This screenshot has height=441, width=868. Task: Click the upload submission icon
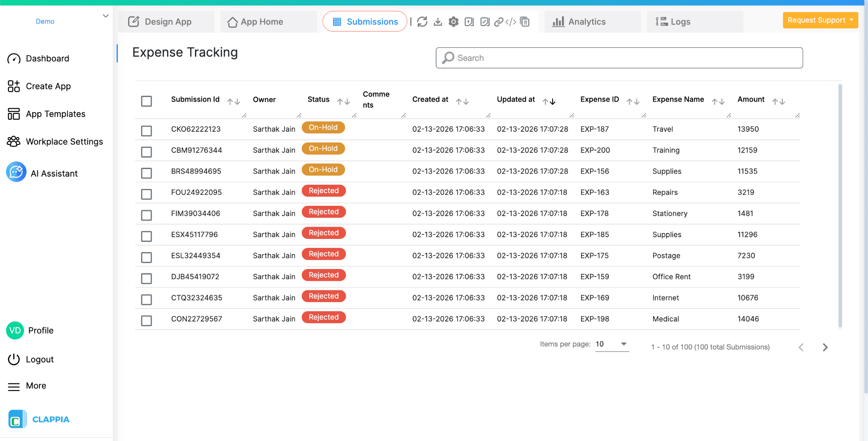pos(468,22)
